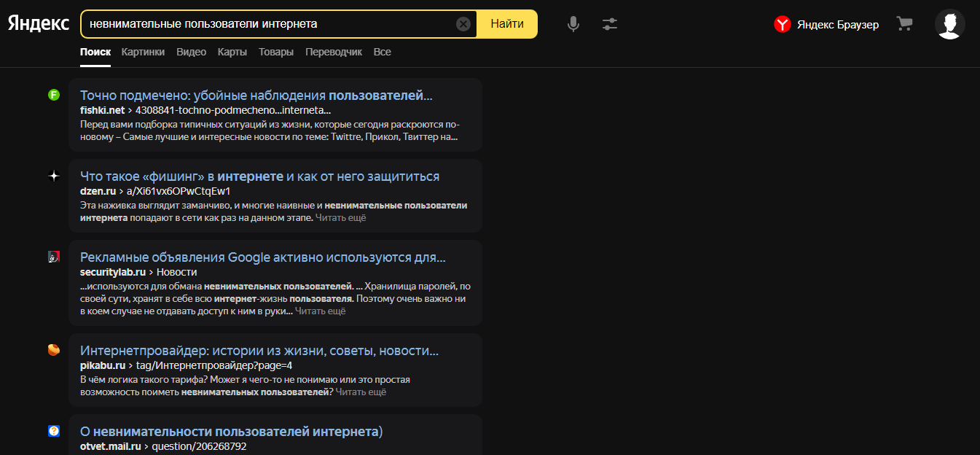Open result 'Интернетпровайдер: истории из жизни'

point(259,351)
